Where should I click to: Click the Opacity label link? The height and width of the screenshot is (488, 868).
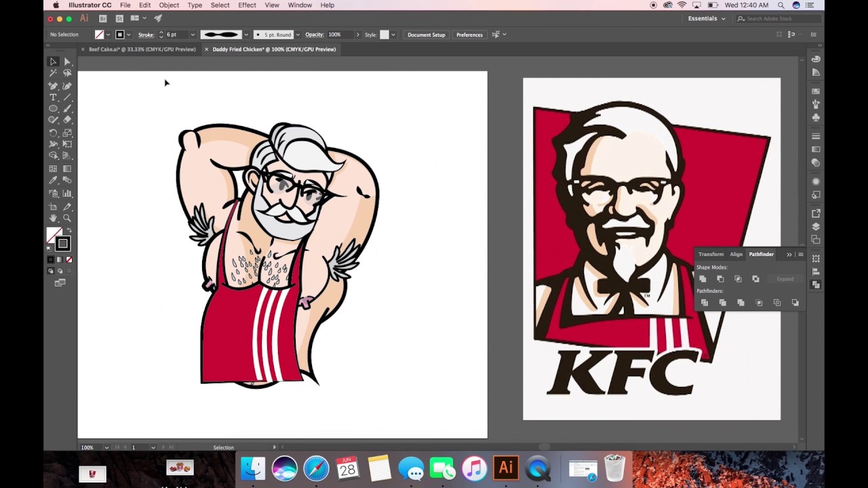[x=314, y=35]
